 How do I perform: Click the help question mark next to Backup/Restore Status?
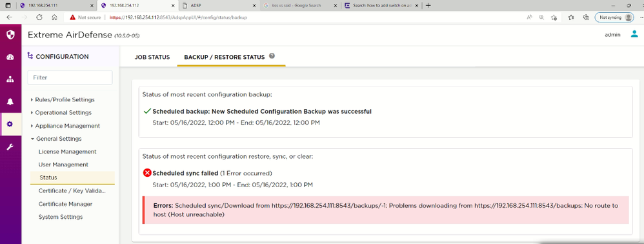[272, 56]
